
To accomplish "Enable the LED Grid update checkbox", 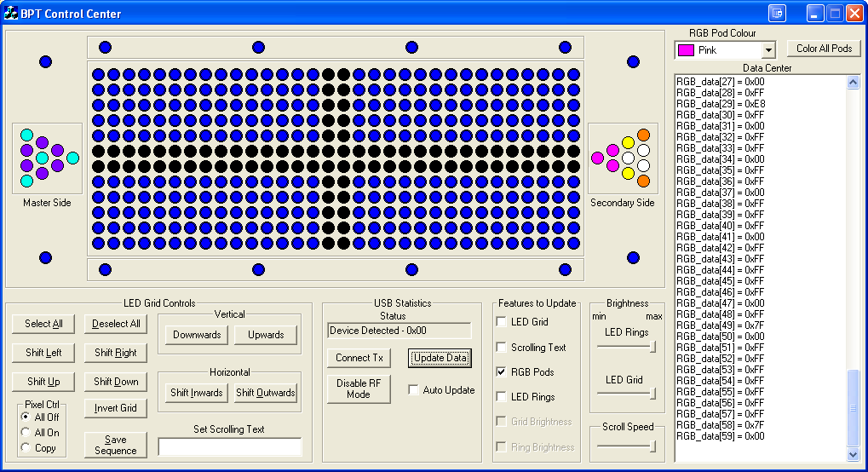I will (502, 322).
